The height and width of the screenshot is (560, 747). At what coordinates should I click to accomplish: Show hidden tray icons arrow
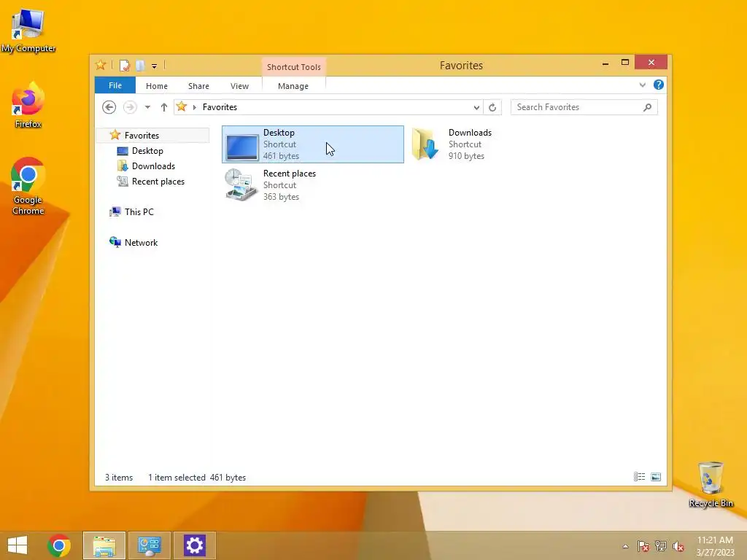click(x=625, y=546)
